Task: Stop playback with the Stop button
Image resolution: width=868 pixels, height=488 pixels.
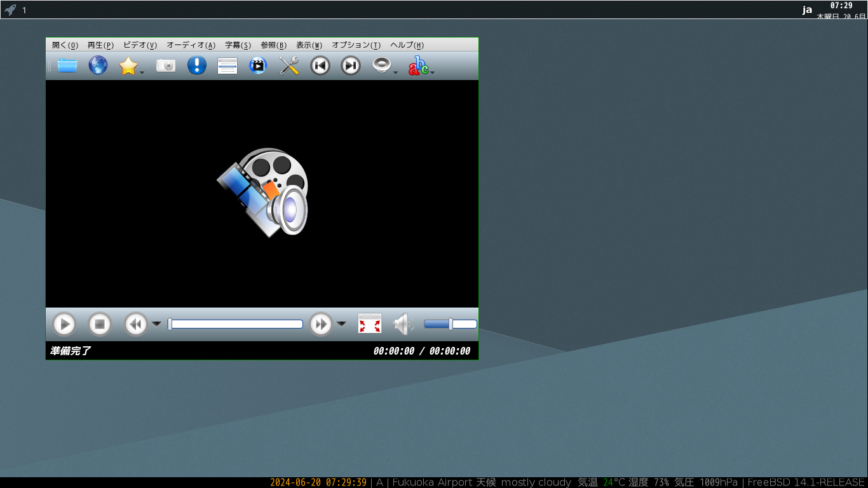Action: 100,324
